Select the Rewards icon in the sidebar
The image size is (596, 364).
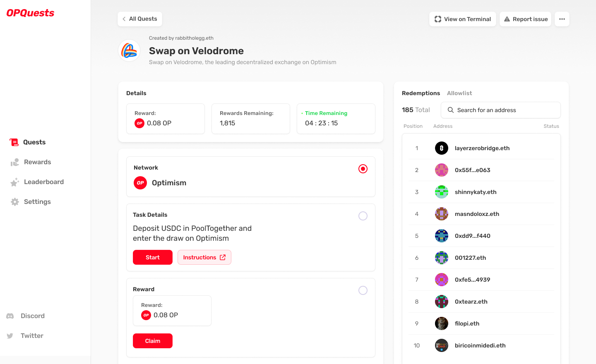tap(14, 162)
